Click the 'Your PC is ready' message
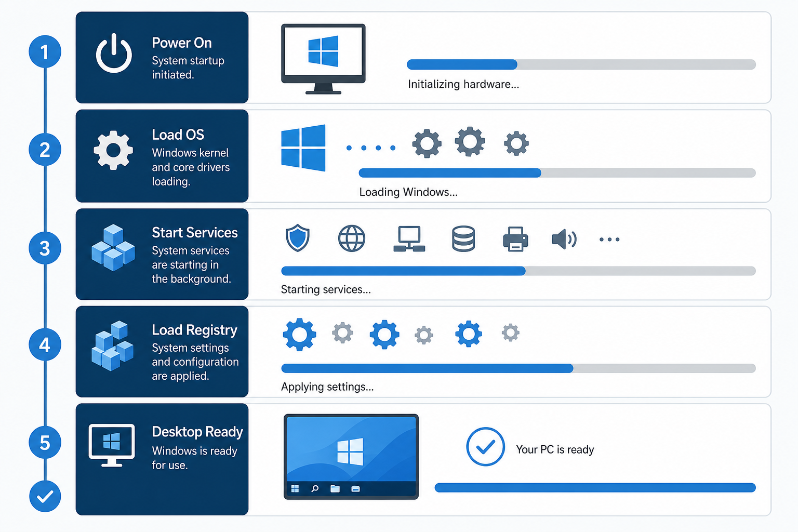 point(555,449)
